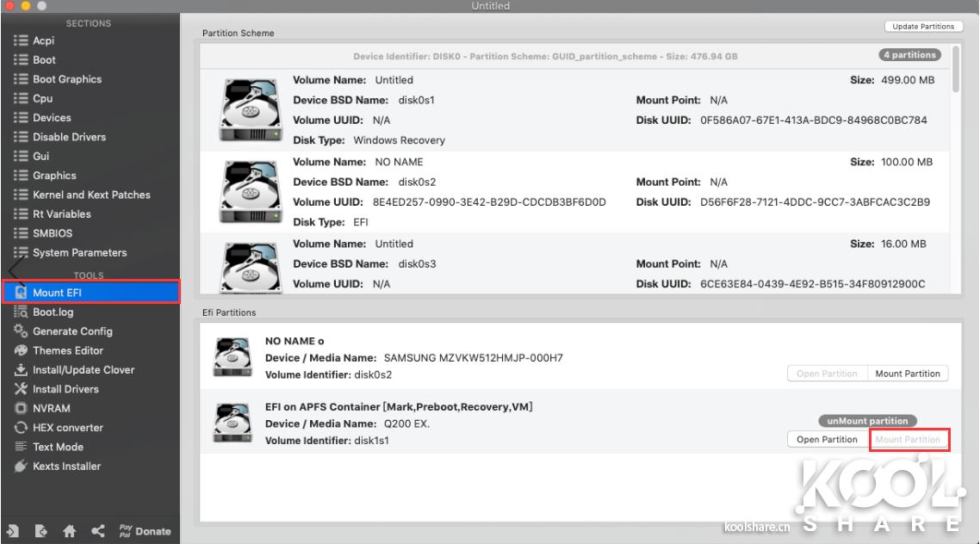Image resolution: width=980 pixels, height=544 pixels.
Task: Mount the disk0s2 NO NAME partition
Action: click(907, 374)
